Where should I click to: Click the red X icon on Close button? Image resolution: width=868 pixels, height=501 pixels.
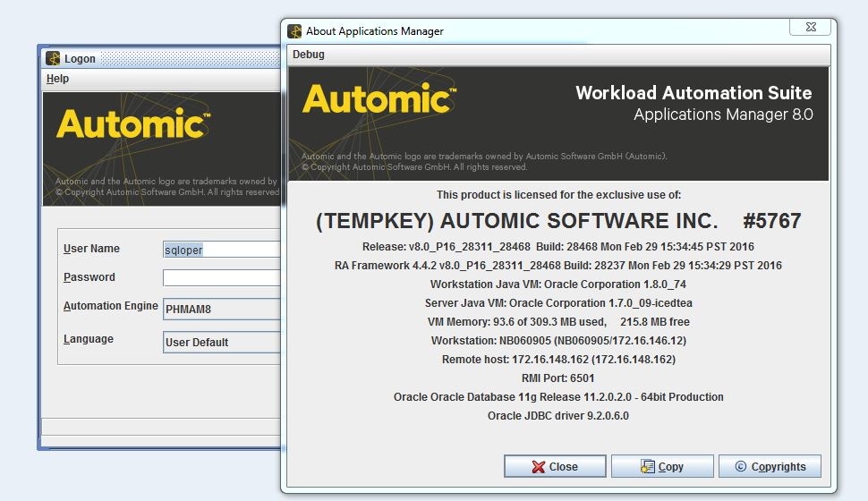538,467
